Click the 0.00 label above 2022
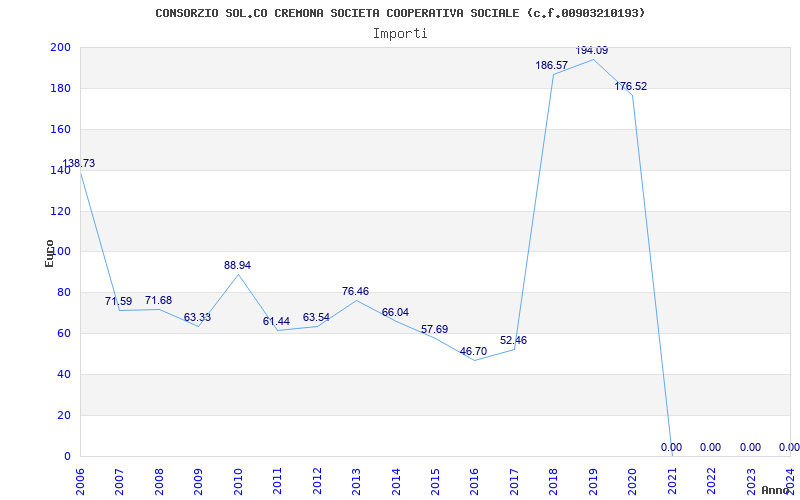 [710, 447]
